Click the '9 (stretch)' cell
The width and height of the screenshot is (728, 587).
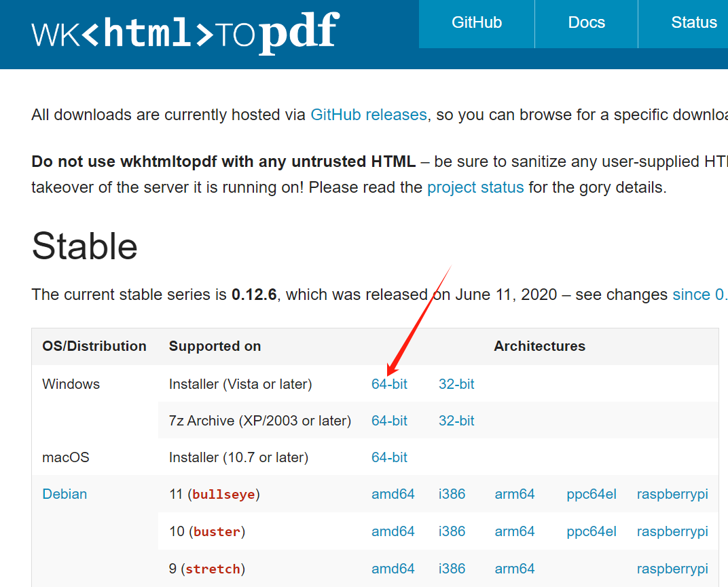click(x=207, y=569)
